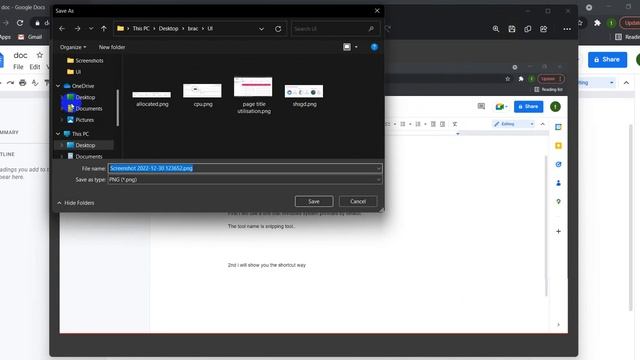This screenshot has width=640, height=360.
Task: Select the cpu.png file
Action: click(202, 95)
